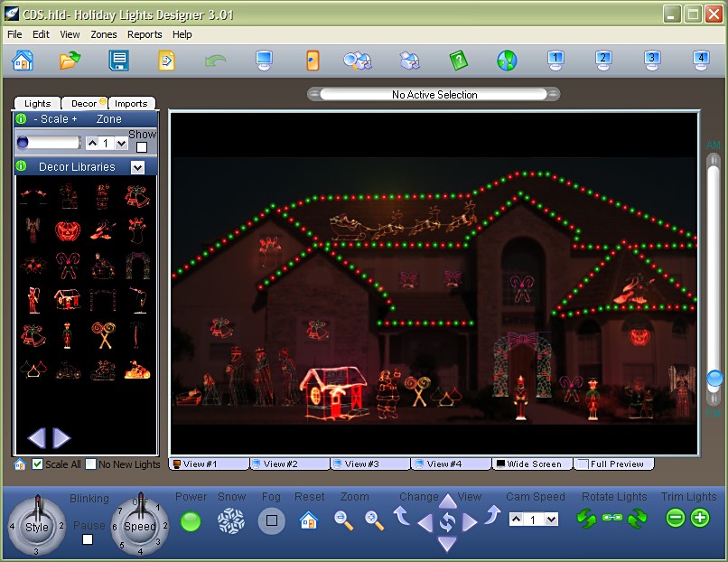Increase Cam Speed with up arrow
The height and width of the screenshot is (562, 728).
click(x=516, y=519)
